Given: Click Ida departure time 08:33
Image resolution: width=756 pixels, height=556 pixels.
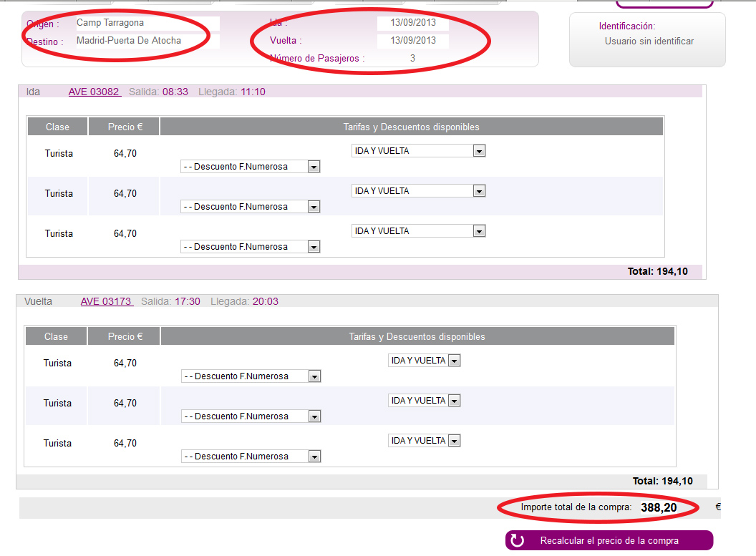Looking at the screenshot, I should click(x=175, y=92).
